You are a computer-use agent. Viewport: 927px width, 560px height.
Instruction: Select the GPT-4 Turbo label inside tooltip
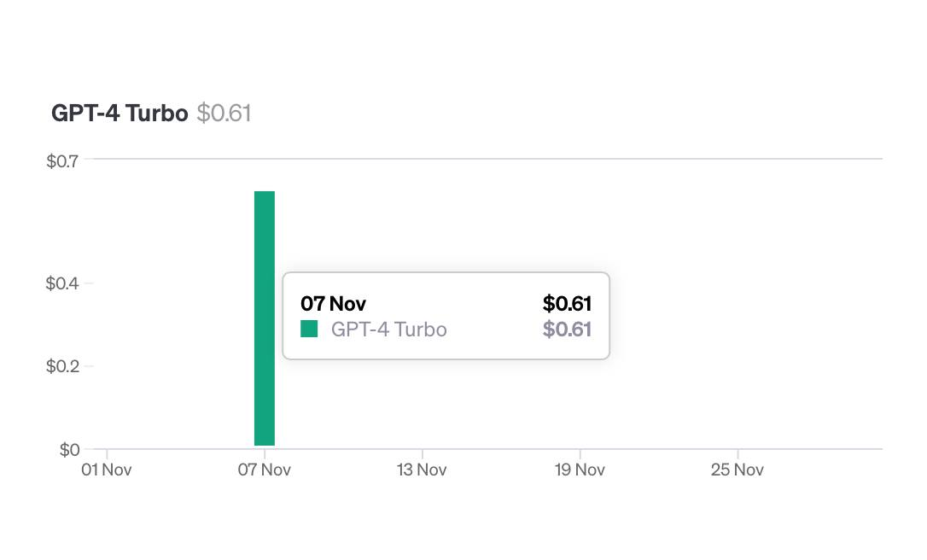coord(388,330)
